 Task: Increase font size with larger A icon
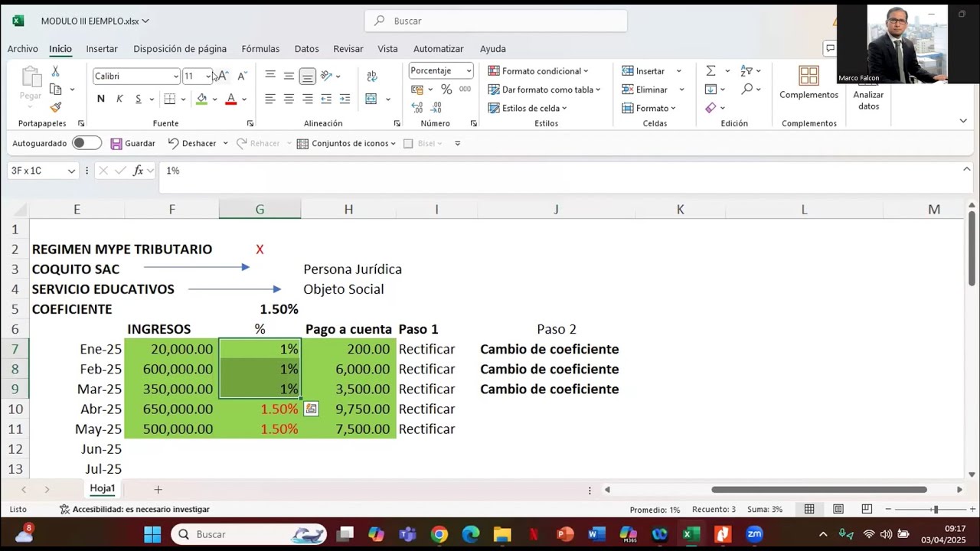(222, 76)
